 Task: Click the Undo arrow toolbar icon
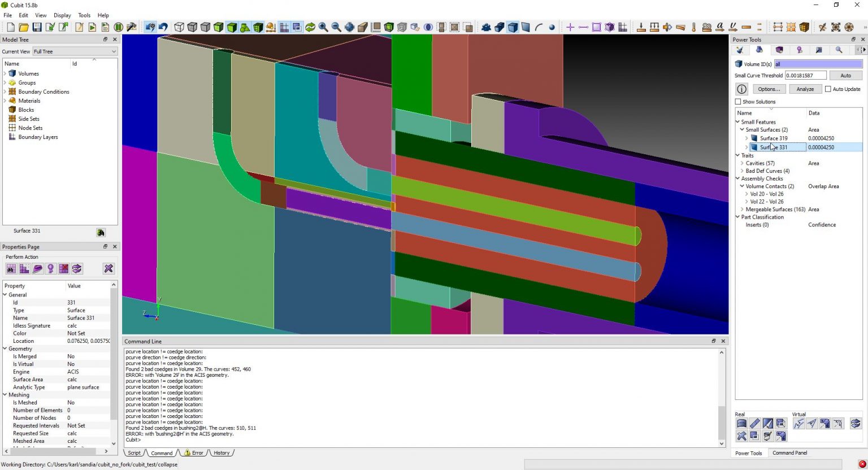[x=163, y=27]
